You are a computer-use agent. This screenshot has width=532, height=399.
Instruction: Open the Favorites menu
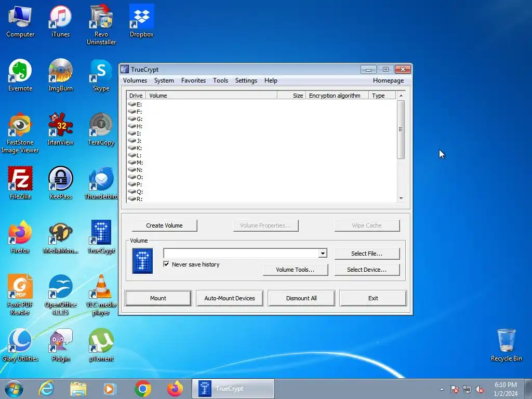(x=193, y=81)
